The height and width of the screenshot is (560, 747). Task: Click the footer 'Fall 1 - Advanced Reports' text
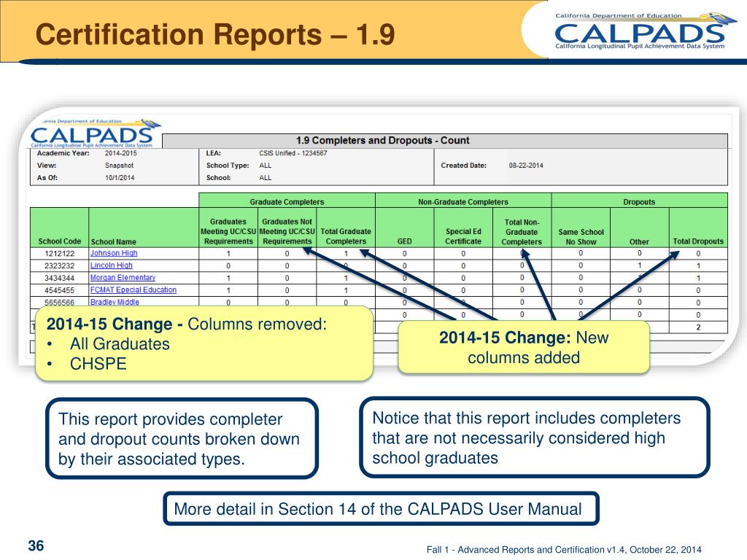coord(564,550)
